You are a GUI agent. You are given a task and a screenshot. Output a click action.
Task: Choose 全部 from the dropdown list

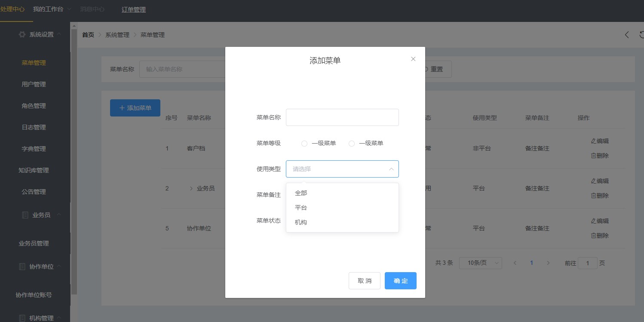pos(342,193)
